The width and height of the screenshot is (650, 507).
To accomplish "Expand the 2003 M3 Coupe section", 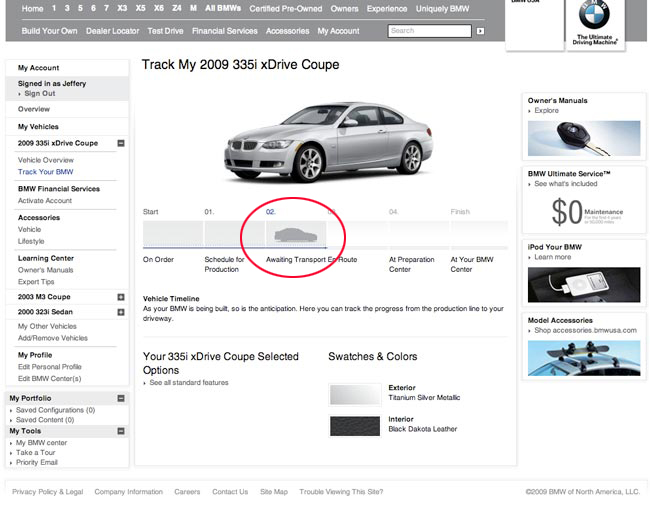I will [121, 297].
